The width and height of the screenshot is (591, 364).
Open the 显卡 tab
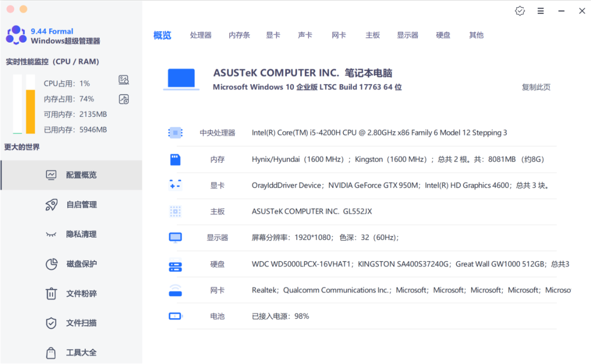coord(273,35)
